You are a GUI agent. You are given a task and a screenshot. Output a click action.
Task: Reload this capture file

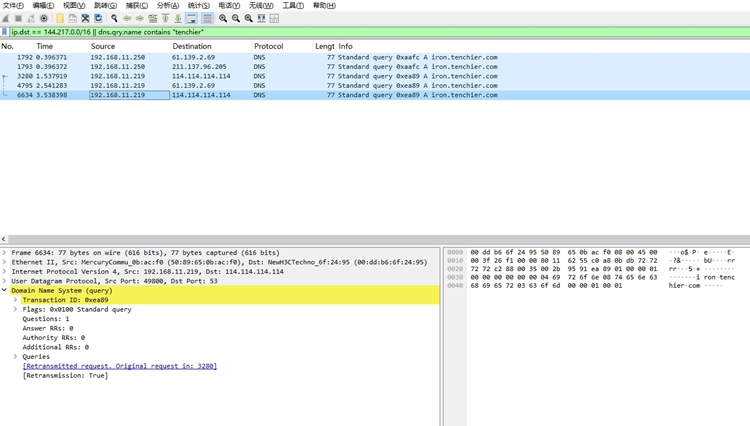(98, 19)
